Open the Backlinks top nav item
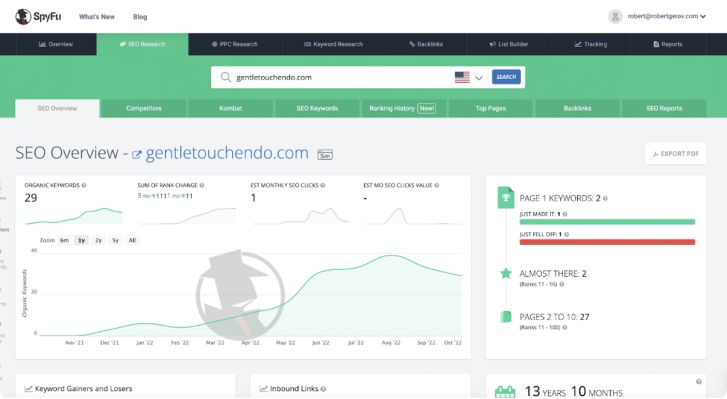Screen dimensions: 727x399 click(x=426, y=44)
